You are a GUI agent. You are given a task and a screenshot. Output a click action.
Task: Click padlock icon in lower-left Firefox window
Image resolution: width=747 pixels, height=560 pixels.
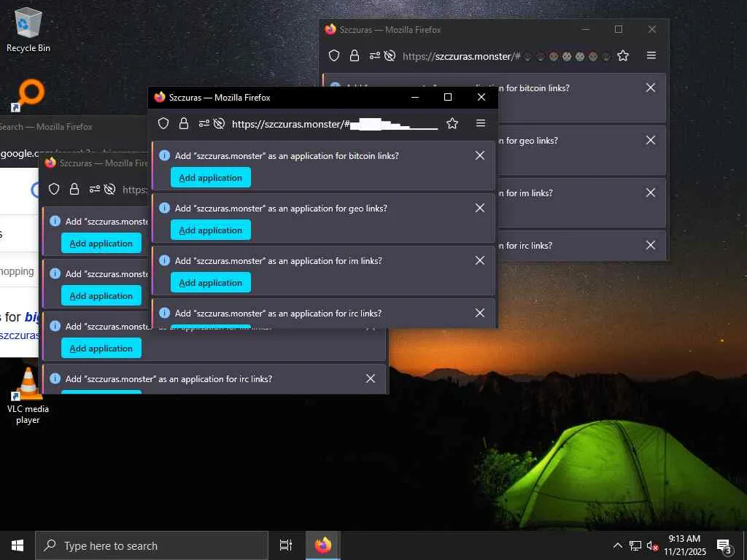[x=74, y=190]
